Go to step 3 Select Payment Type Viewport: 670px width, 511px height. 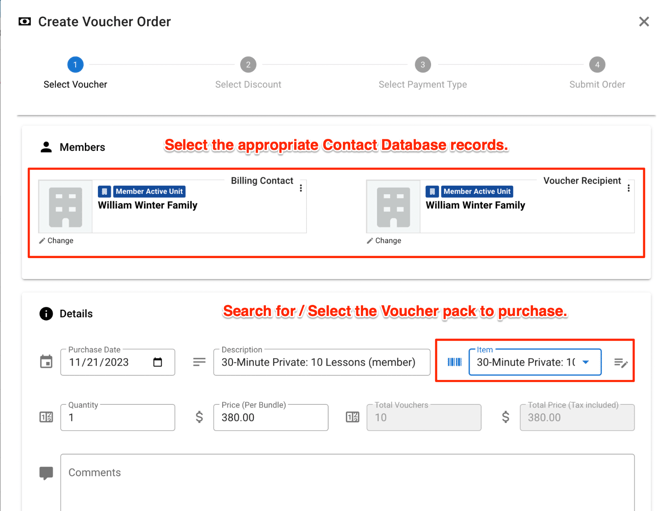pos(422,65)
